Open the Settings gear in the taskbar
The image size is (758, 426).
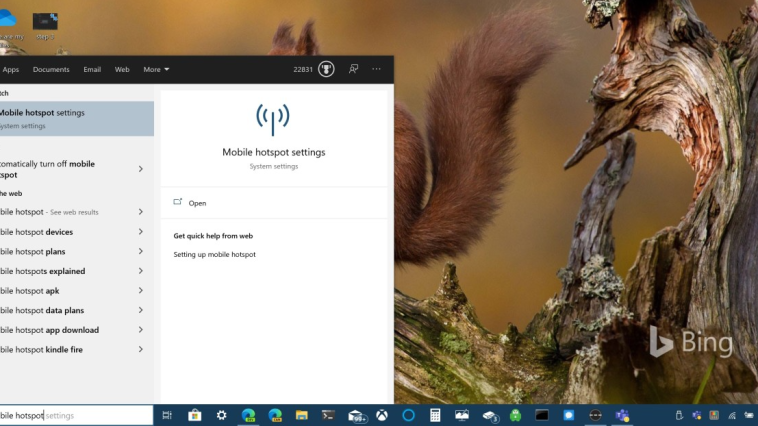click(x=221, y=415)
